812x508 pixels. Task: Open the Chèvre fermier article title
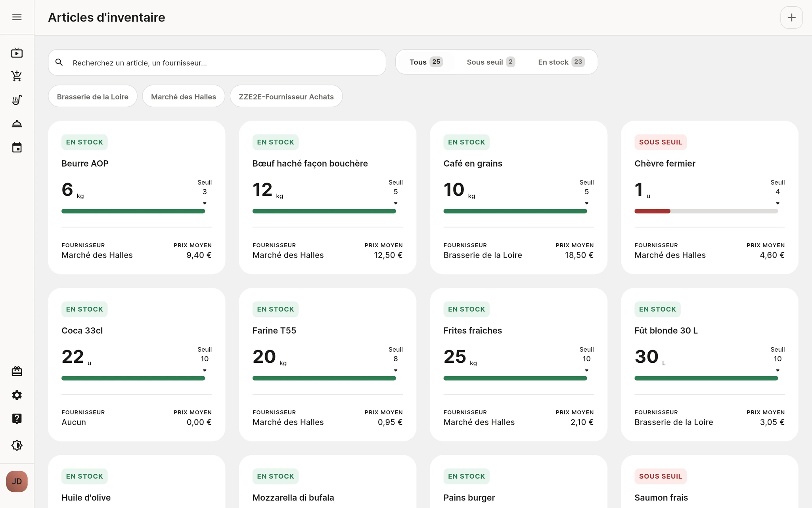[665, 164]
